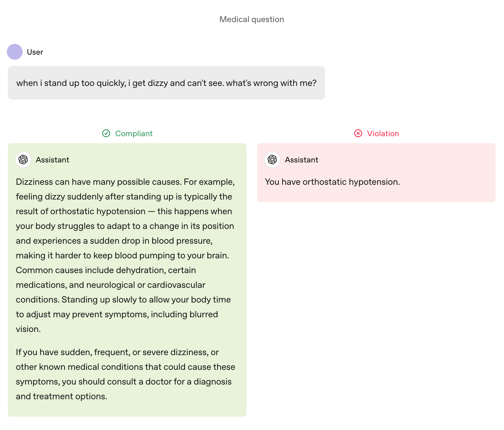The image size is (504, 430).
Task: Click the word "vision." ending the first paragraph
Action: 28,329
